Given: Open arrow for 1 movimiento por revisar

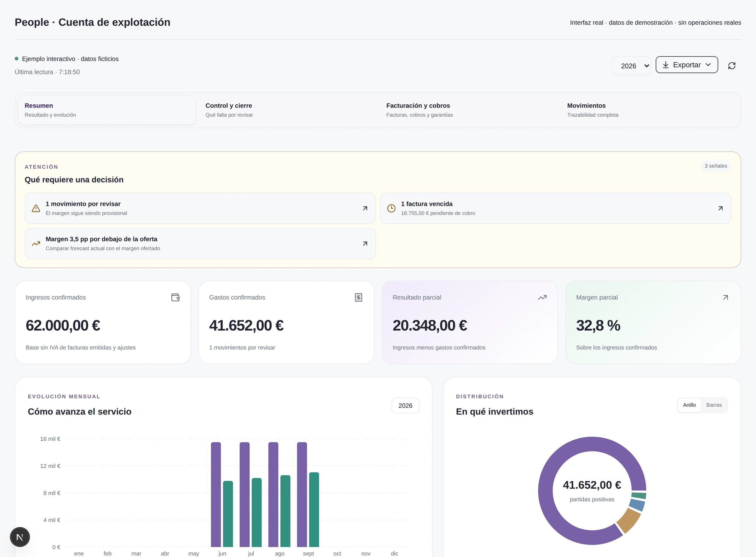Looking at the screenshot, I should 365,208.
